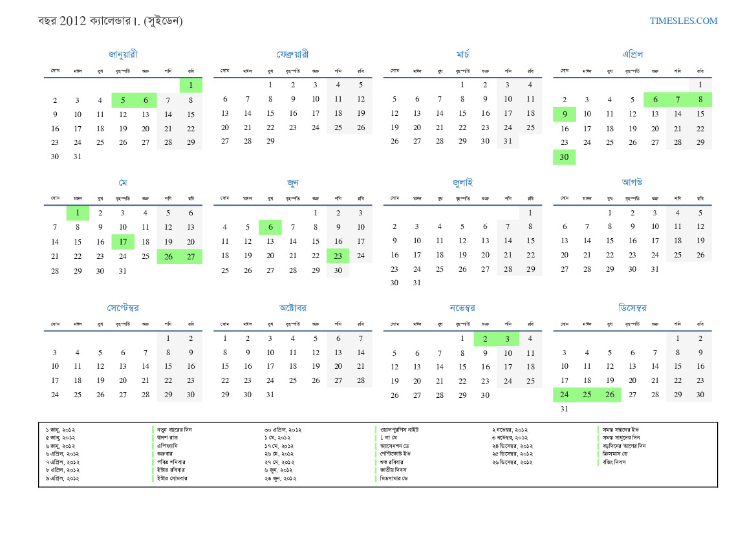Screen dimensions: 756x535
Task: Select highlighted May 17 Ascension date
Action: [x=123, y=242]
